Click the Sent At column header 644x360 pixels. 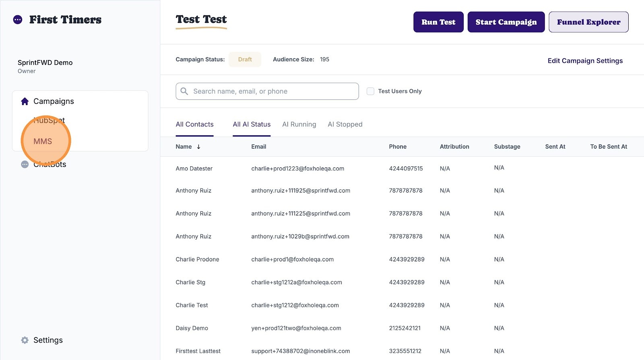[555, 147]
